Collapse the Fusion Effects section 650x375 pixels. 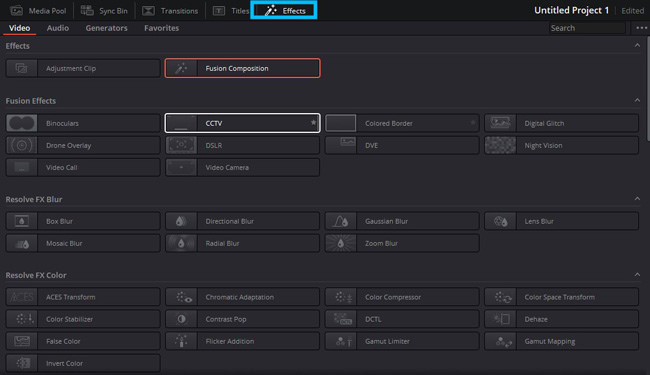coord(637,100)
